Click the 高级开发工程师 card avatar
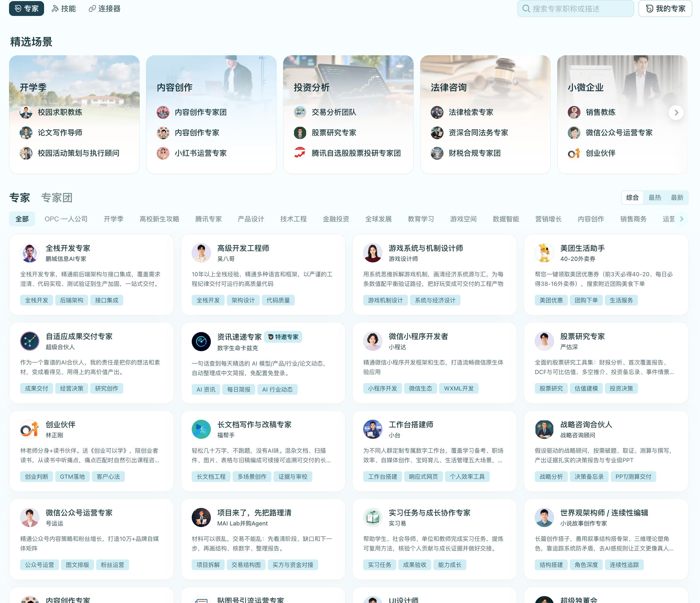The image size is (700, 603). [201, 253]
